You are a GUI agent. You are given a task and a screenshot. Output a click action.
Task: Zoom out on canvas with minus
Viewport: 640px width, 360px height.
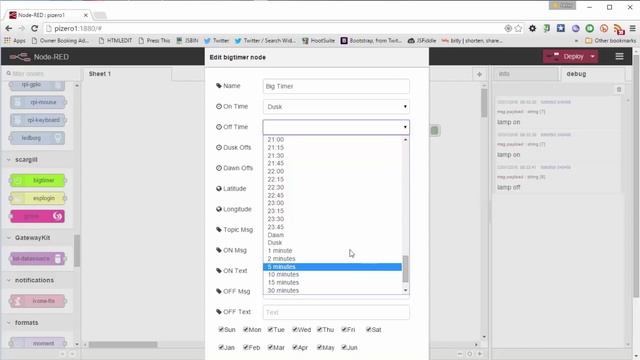460,354
